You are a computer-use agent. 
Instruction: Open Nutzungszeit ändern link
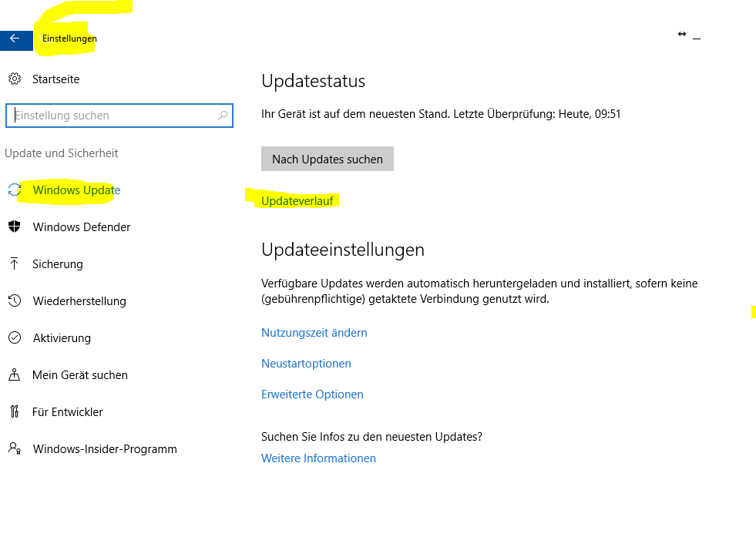[x=314, y=333]
